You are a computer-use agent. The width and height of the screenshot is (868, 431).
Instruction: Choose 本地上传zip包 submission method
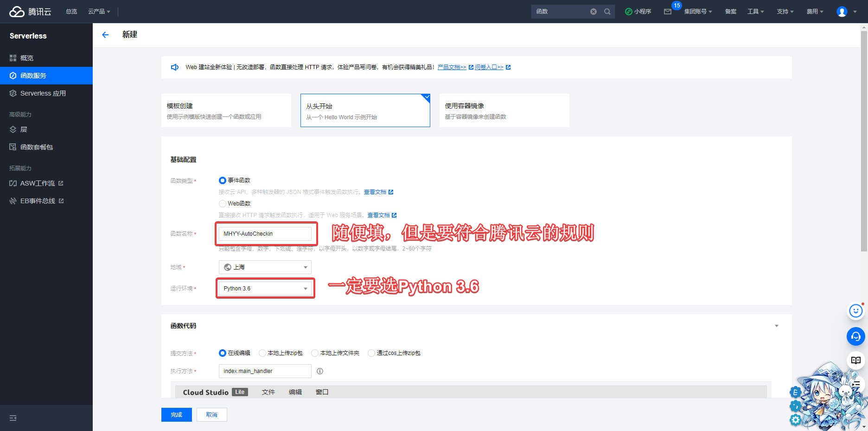(x=262, y=353)
